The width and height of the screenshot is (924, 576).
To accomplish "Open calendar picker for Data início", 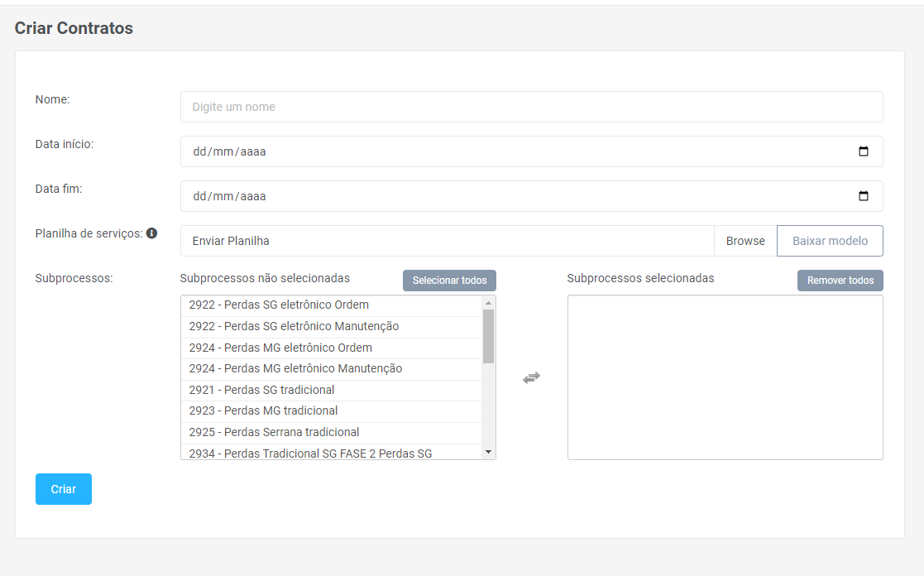I will point(864,151).
